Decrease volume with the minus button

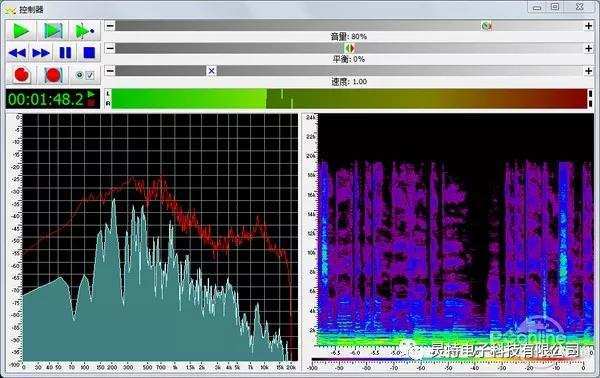pyautogui.click(x=110, y=26)
